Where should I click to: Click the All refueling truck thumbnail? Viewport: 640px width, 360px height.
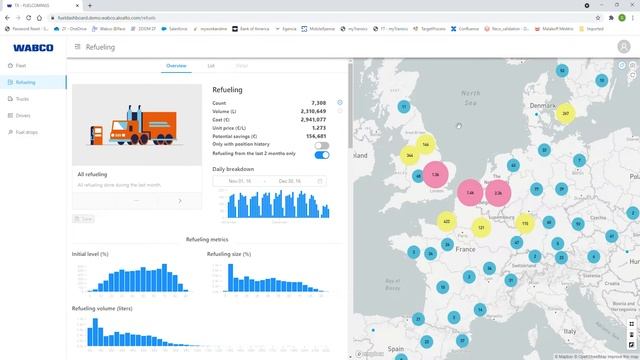click(x=137, y=124)
